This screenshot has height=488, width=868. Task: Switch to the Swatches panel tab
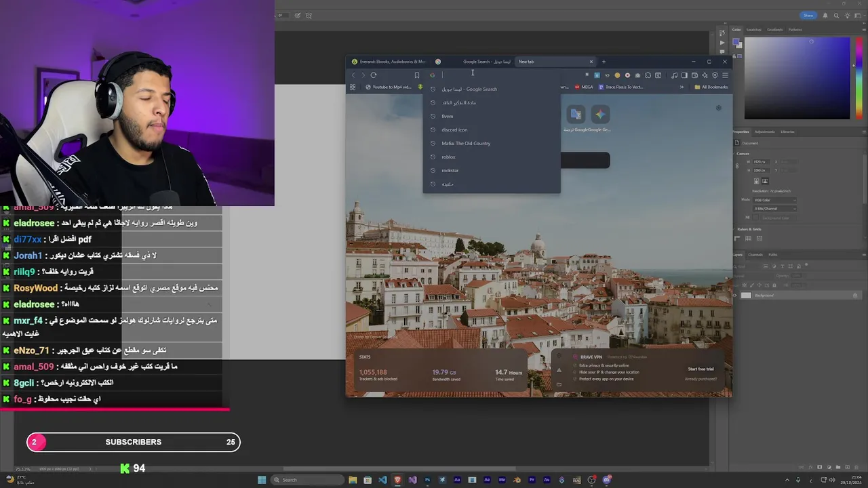coord(753,30)
